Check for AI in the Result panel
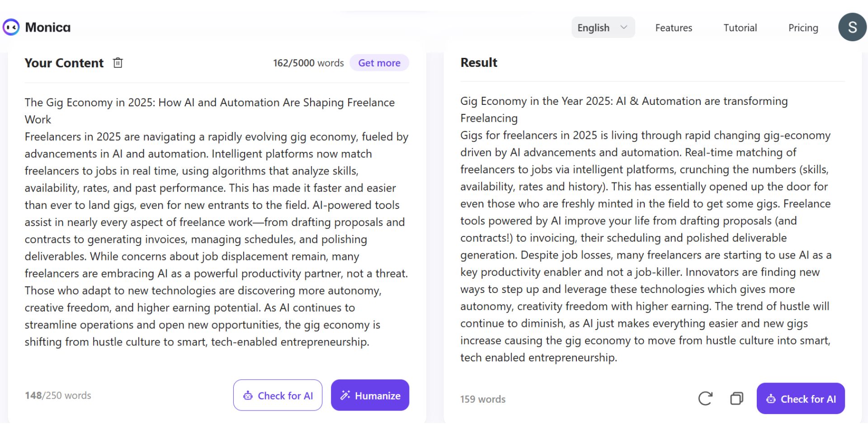The image size is (868, 434). coord(801,398)
